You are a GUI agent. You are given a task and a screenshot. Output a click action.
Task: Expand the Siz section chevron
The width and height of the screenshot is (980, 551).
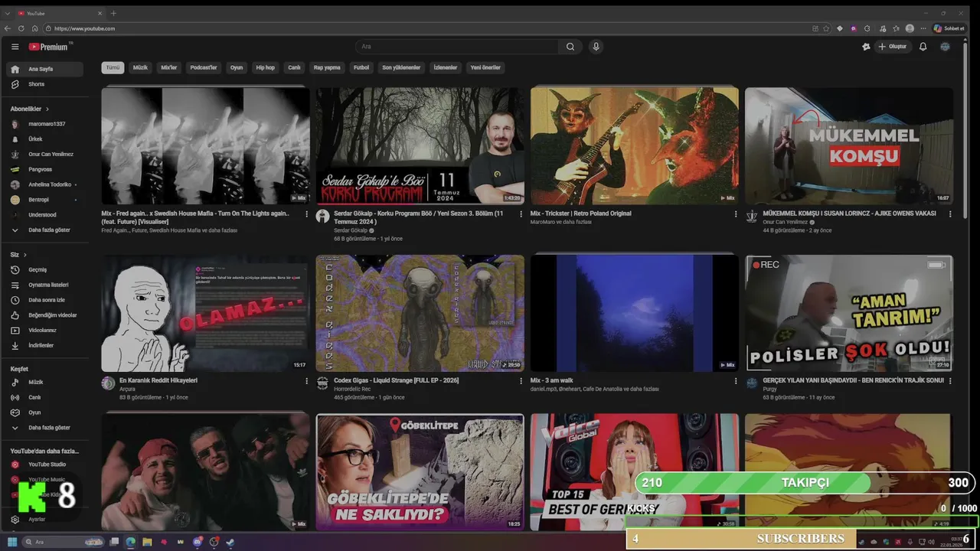(24, 254)
